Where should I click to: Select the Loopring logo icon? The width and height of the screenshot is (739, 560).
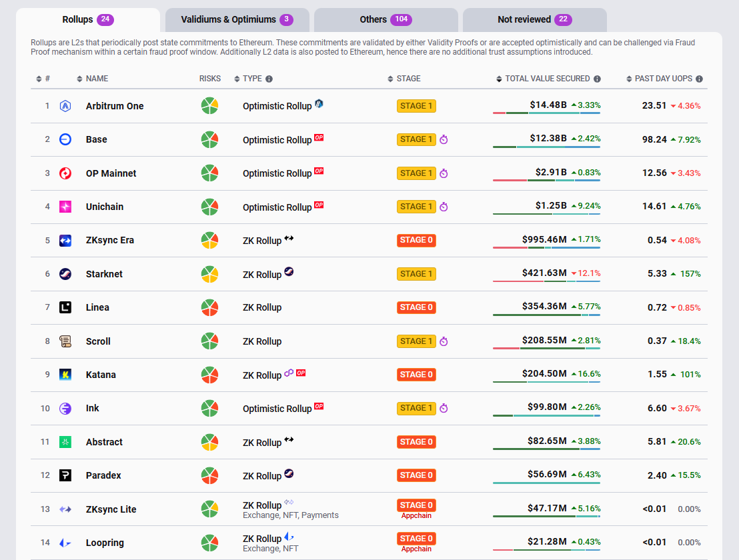click(65, 543)
